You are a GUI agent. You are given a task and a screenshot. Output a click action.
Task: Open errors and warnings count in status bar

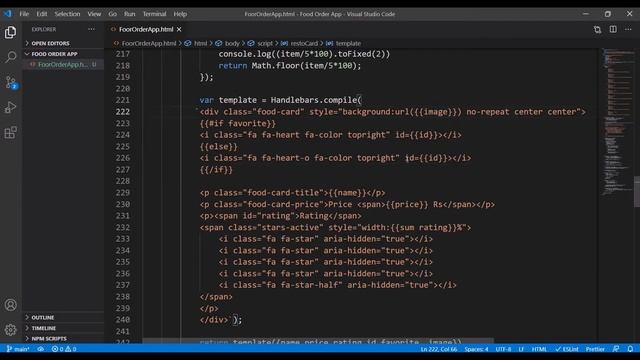(x=64, y=349)
